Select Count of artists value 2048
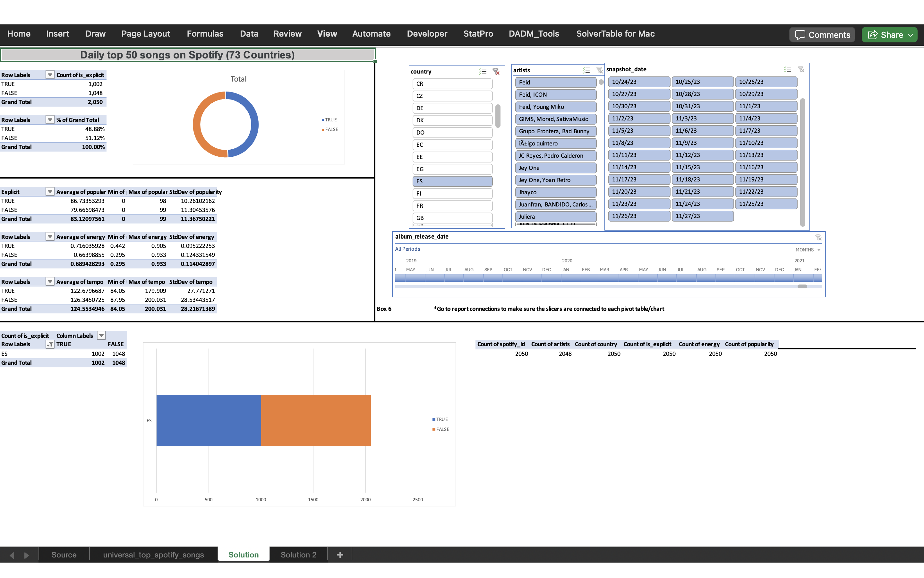924x578 pixels. [565, 354]
